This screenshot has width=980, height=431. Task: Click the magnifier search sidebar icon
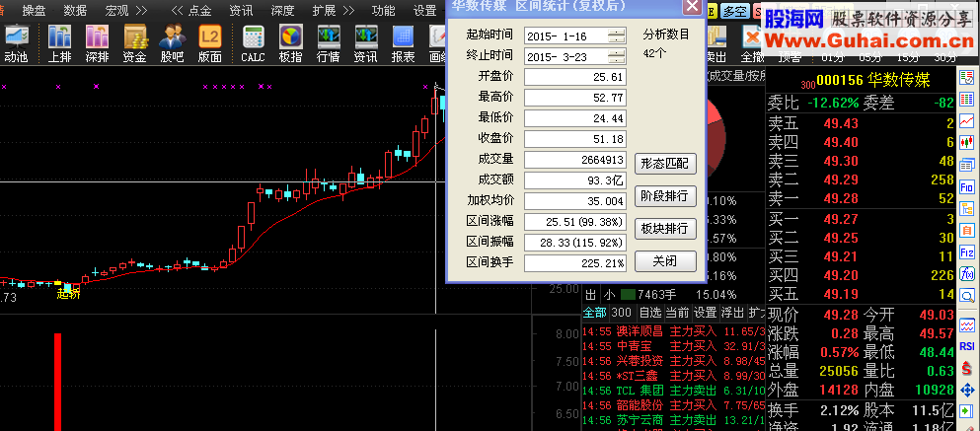[x=967, y=296]
